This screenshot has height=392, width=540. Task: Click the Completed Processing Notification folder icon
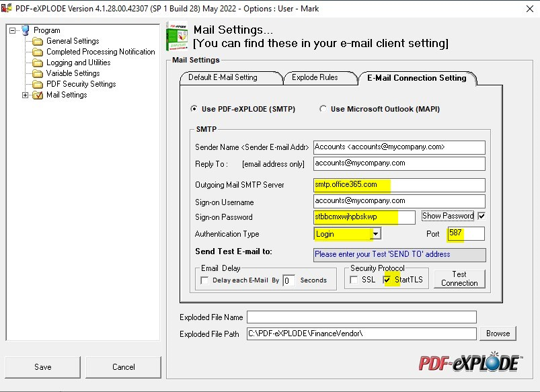pyautogui.click(x=38, y=52)
